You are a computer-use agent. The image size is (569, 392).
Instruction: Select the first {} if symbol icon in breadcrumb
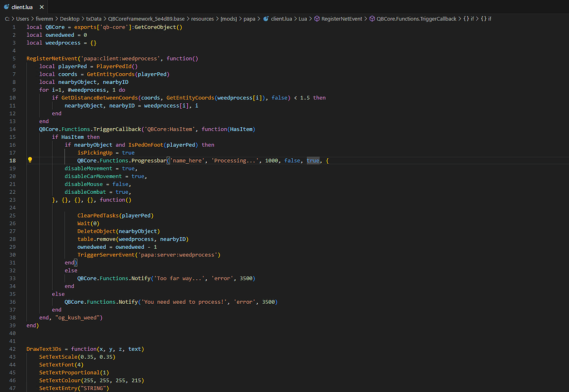pyautogui.click(x=467, y=18)
